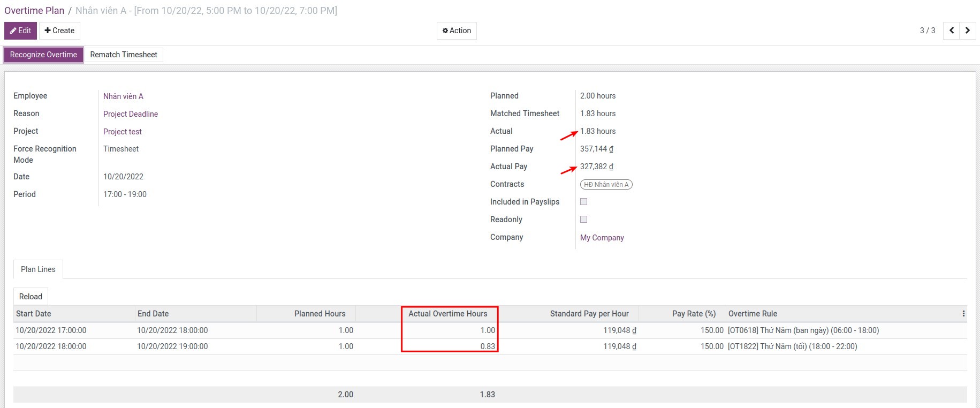Open the My Company link
The width and height of the screenshot is (980, 408).
coord(602,238)
